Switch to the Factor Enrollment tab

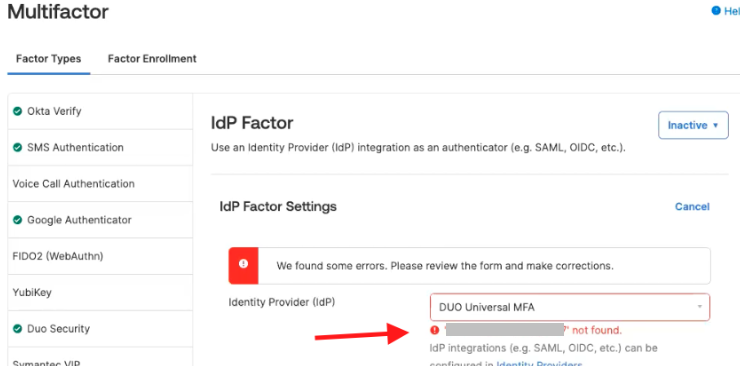point(152,59)
